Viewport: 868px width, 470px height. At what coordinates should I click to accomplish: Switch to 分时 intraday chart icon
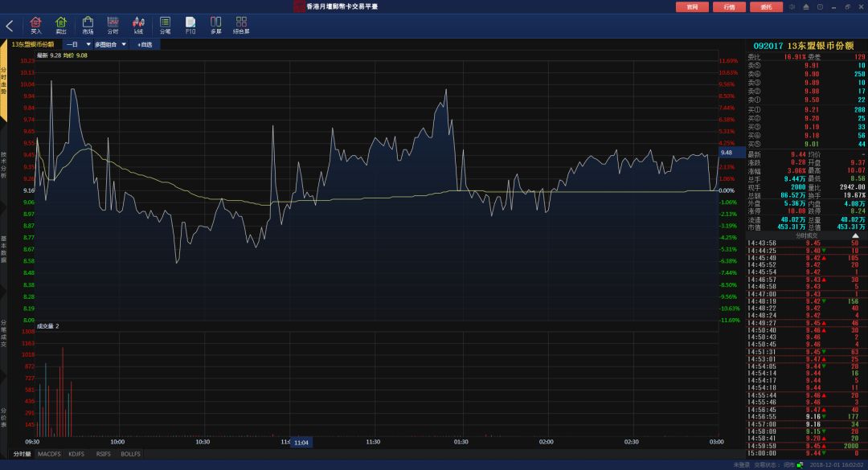point(113,26)
